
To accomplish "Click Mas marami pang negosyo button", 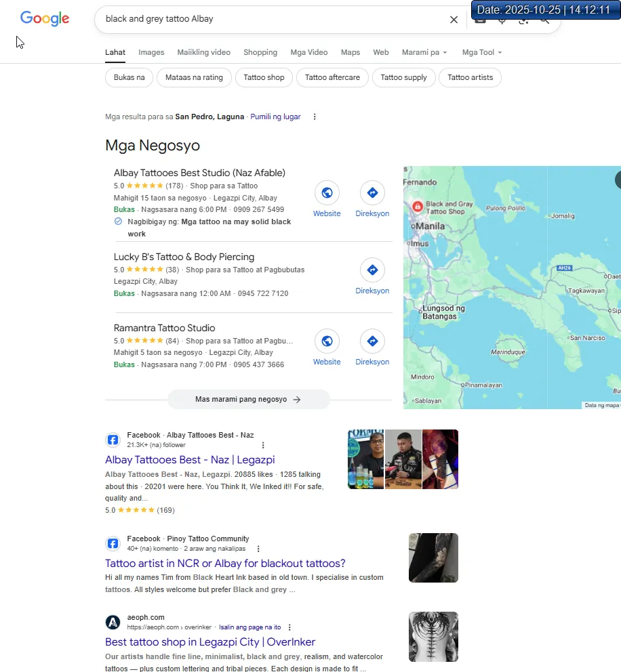I will [x=248, y=400].
